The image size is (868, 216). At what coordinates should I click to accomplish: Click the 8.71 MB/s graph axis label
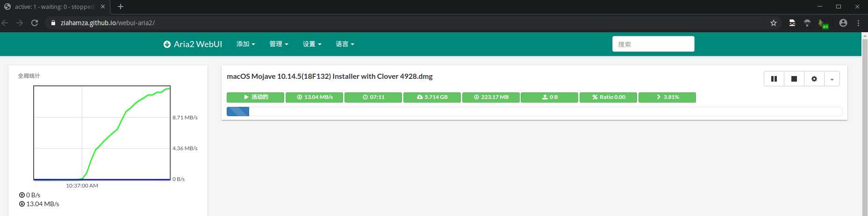pos(185,118)
